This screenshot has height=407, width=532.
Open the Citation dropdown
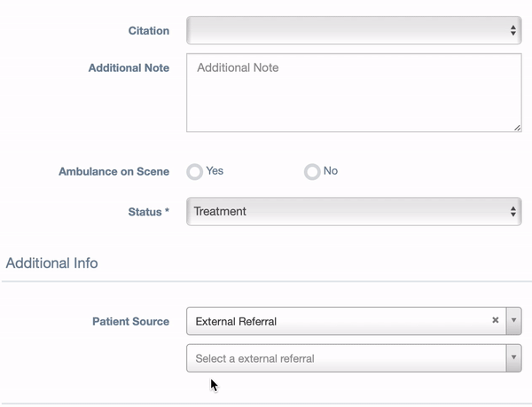coord(354,30)
